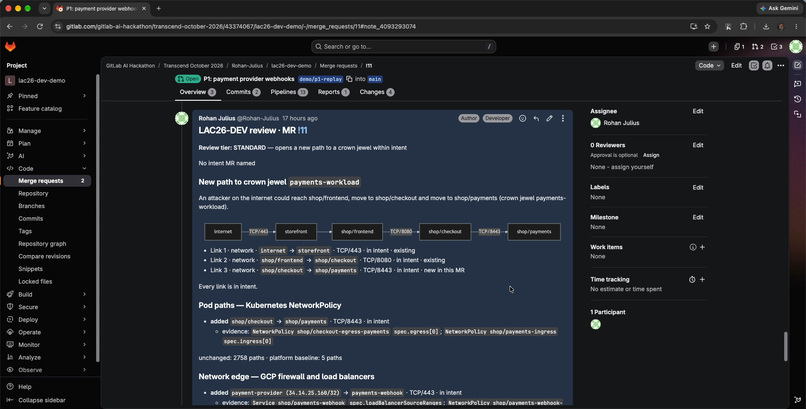Image resolution: width=806 pixels, height=409 pixels.
Task: Open assigned issues counter showing 1
Action: [739, 47]
